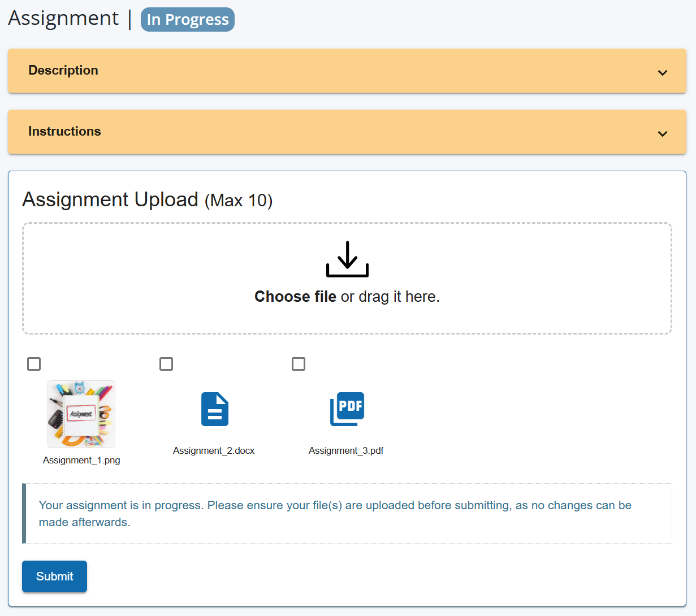The width and height of the screenshot is (696, 616).
Task: Click the "Choose file" link text
Action: tap(295, 297)
